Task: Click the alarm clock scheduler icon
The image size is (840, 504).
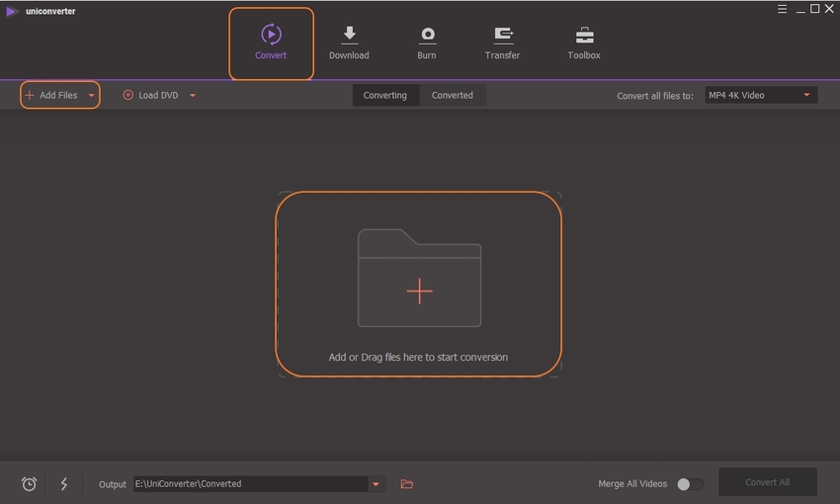Action: click(30, 484)
